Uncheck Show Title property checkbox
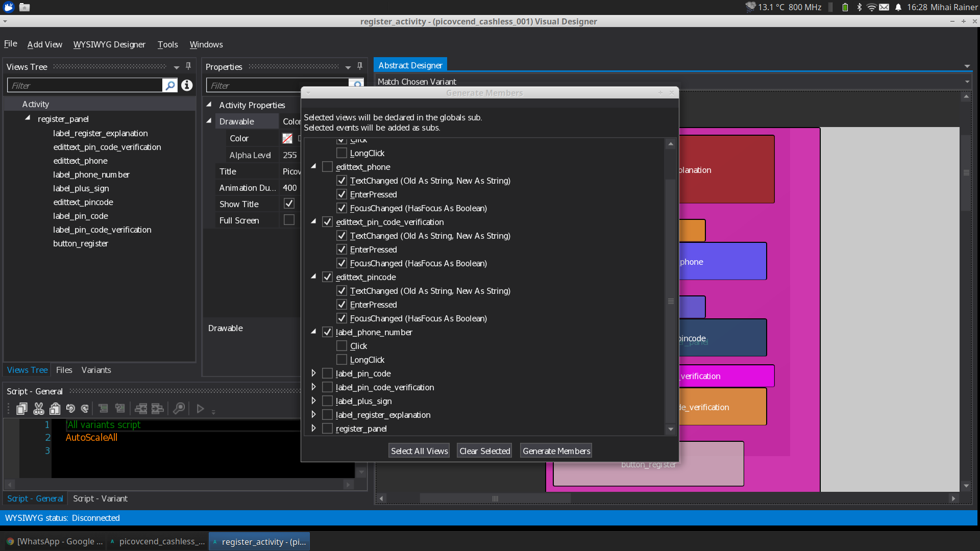The height and width of the screenshot is (551, 980). pyautogui.click(x=289, y=204)
